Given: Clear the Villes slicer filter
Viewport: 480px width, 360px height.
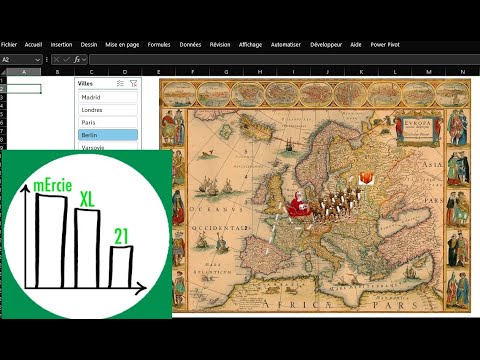Looking at the screenshot, I should 133,83.
